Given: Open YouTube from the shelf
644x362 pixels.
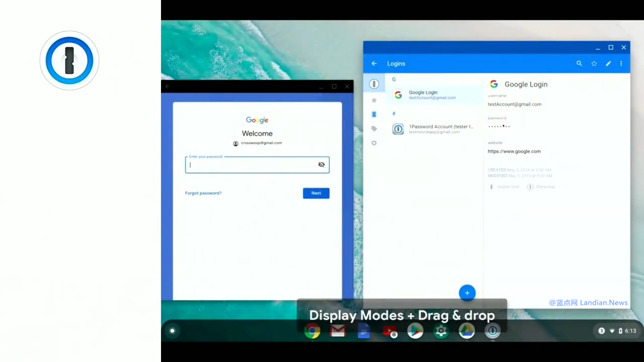Looking at the screenshot, I should tap(389, 331).
